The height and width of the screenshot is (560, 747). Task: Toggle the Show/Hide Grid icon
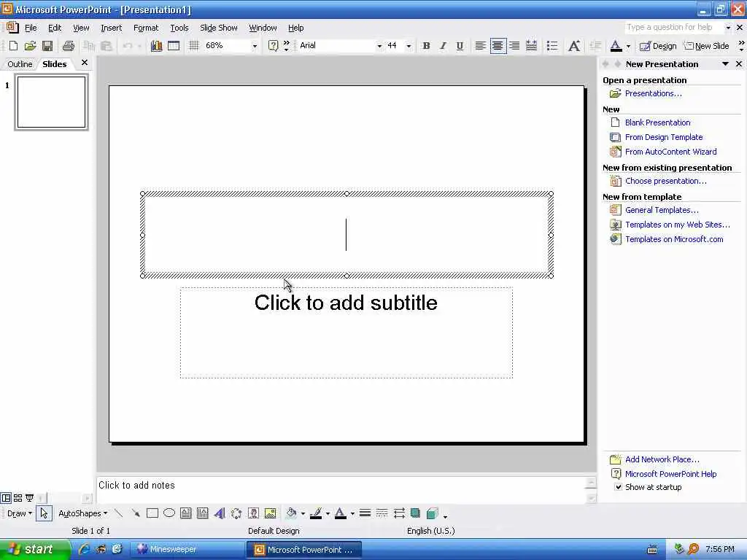[x=193, y=46]
